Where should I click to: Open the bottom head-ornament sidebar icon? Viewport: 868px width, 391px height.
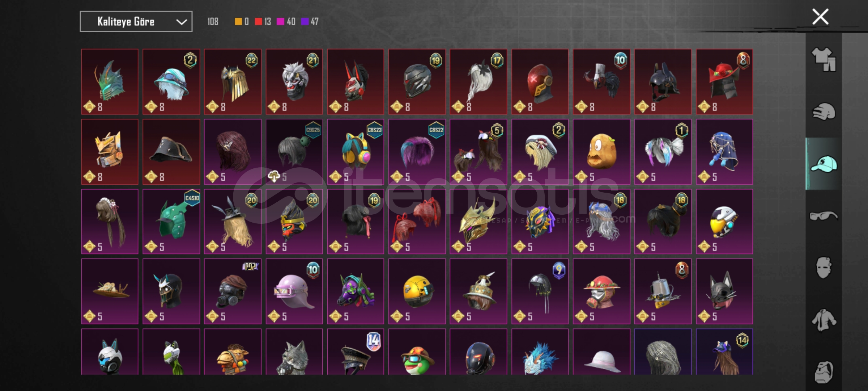(x=824, y=372)
